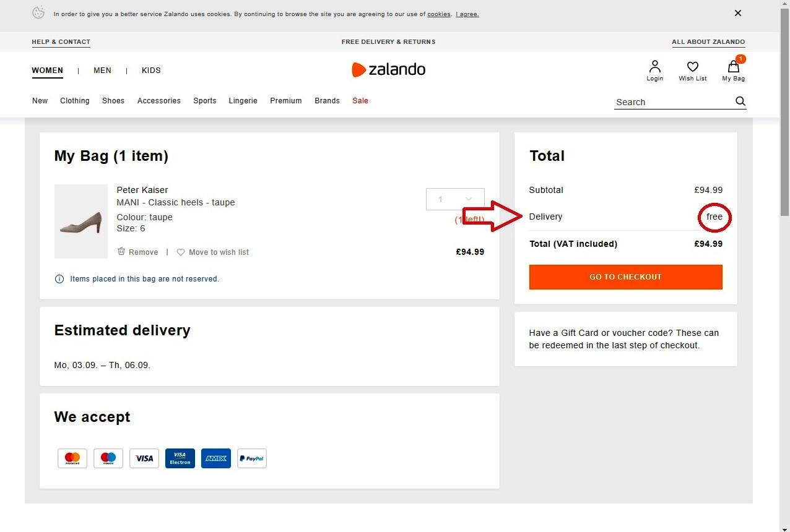Open the Shoes menu category
Viewport: 790px width, 532px height.
pyautogui.click(x=113, y=101)
